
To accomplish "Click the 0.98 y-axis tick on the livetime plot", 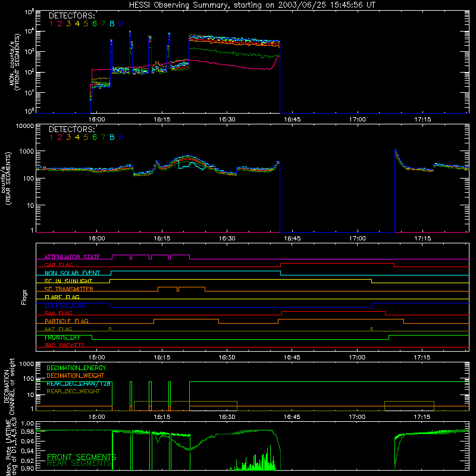I will (x=27, y=432).
